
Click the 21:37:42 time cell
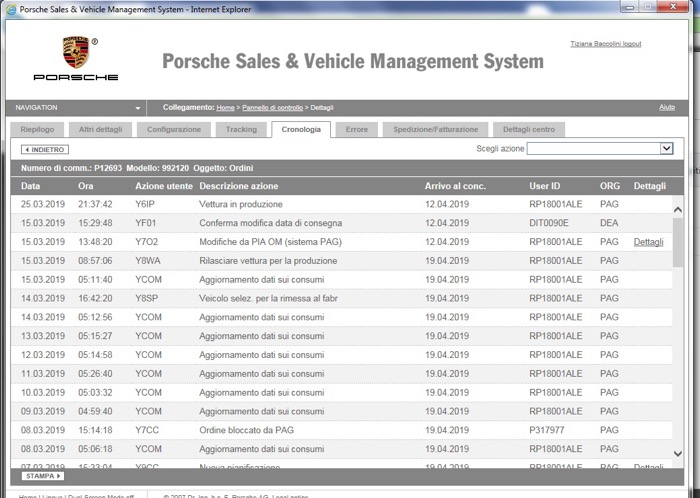95,204
